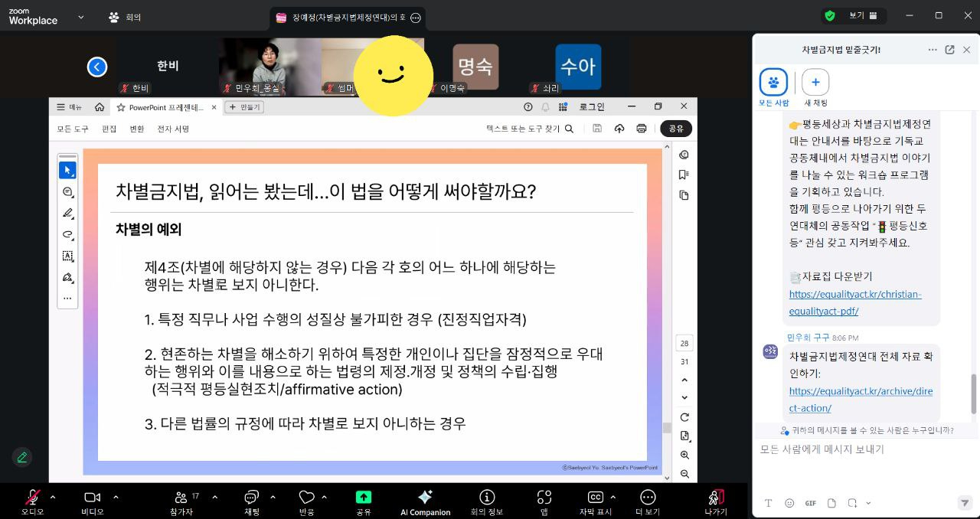Expand video options arrow next to camera
This screenshot has width=980, height=519.
click(116, 496)
